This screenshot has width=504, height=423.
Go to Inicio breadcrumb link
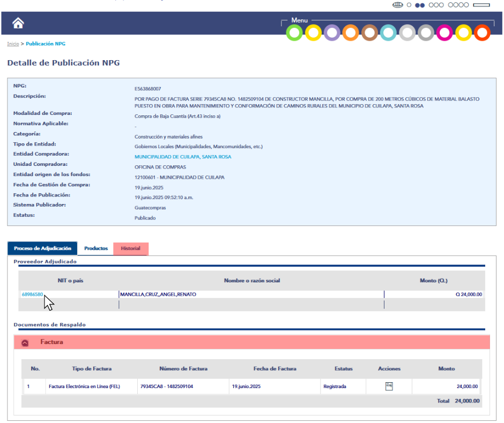coord(13,43)
